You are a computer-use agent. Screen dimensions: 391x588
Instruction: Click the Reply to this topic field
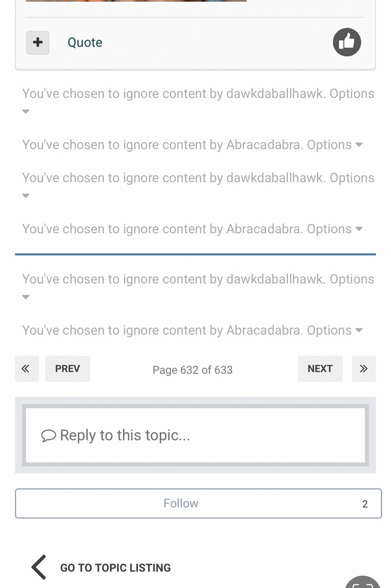tap(196, 435)
